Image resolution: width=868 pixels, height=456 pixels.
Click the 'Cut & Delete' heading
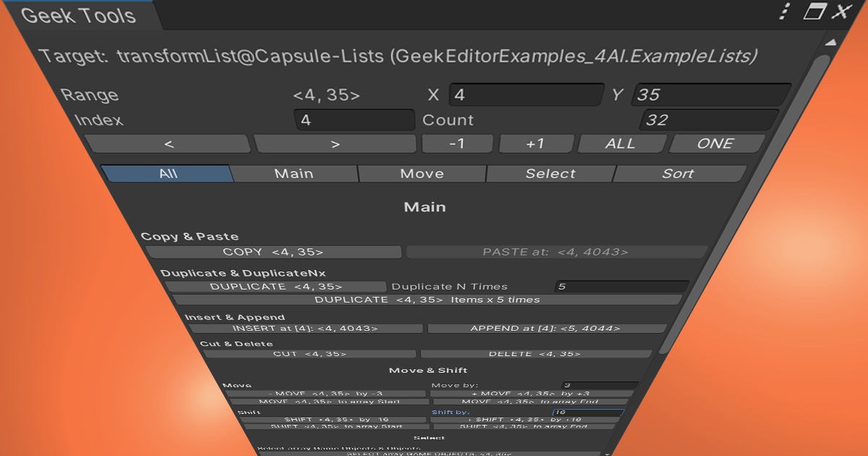236,344
